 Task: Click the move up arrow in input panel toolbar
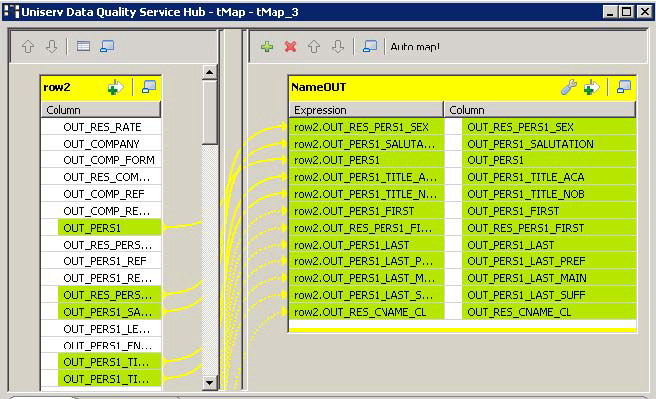click(28, 46)
